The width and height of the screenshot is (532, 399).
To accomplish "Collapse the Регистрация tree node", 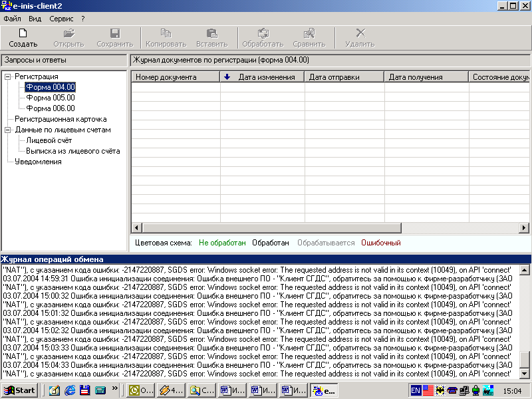I will coord(8,76).
